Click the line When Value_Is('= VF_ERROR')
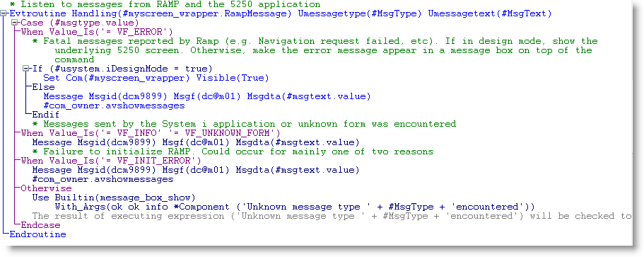Viewport: 644px width, 257px height. [97, 32]
